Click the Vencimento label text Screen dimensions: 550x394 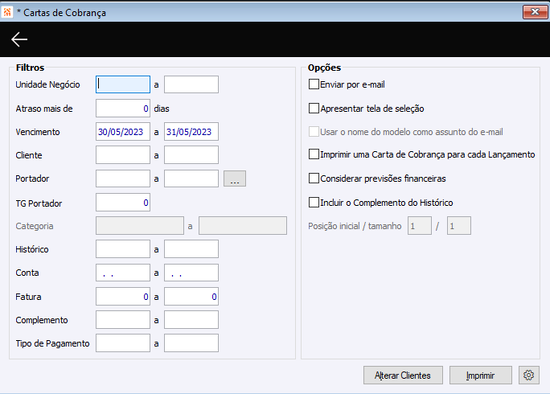coord(38,132)
